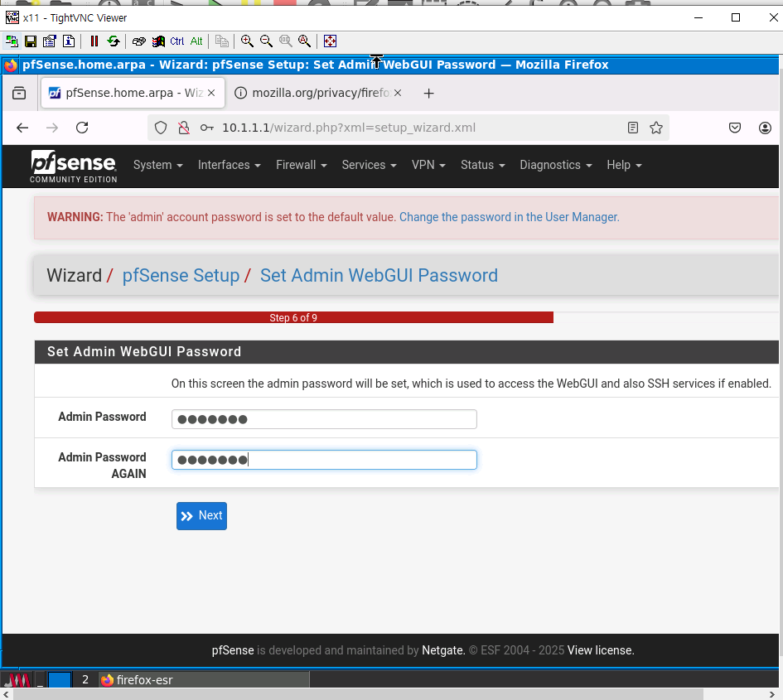Expand the VPN menu
This screenshot has height=700, width=783.
[428, 165]
